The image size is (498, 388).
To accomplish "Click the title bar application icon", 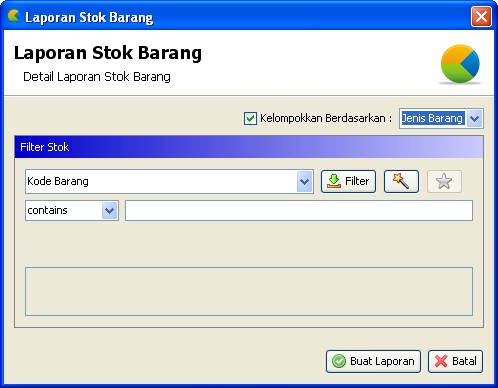I will (x=14, y=16).
